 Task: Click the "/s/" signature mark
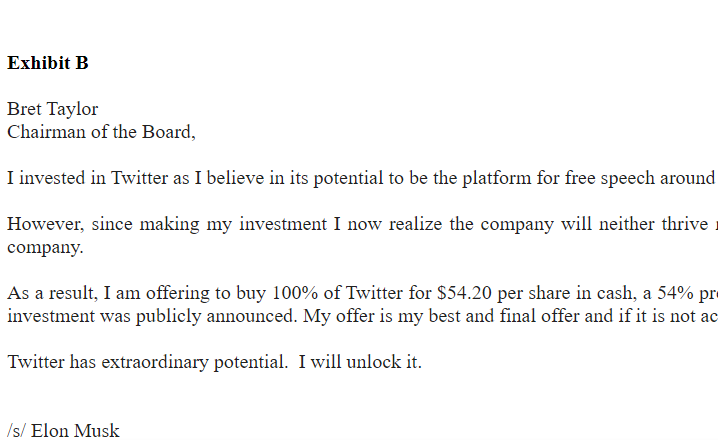coord(17,431)
